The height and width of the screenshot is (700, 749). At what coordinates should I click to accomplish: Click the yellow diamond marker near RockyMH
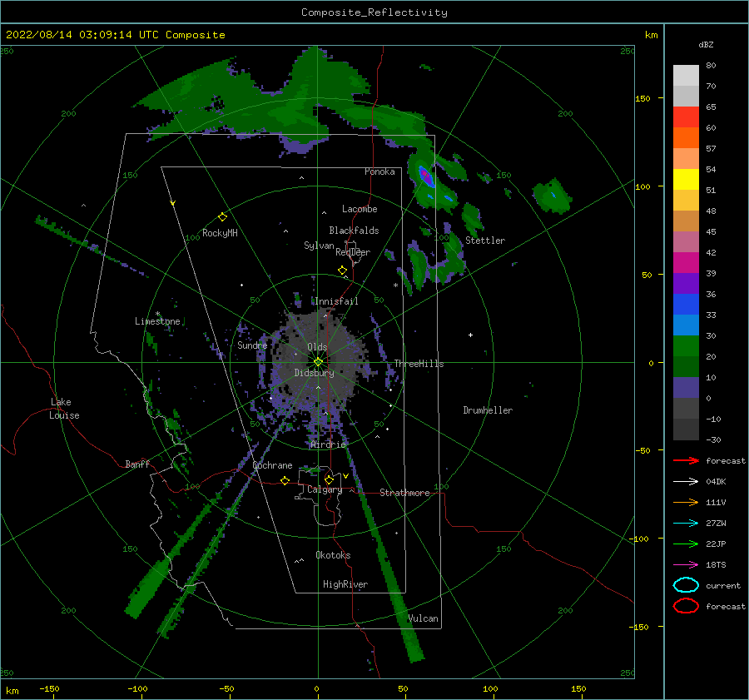tap(222, 217)
